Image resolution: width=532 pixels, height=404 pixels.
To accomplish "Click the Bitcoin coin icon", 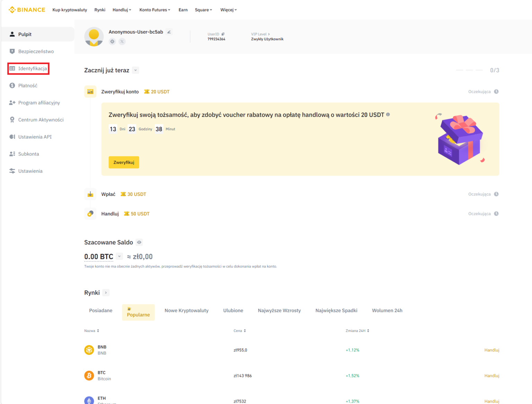I will [89, 376].
